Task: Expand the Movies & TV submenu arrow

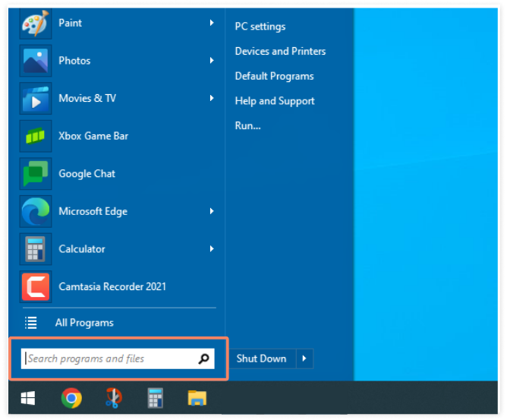Action: (212, 98)
